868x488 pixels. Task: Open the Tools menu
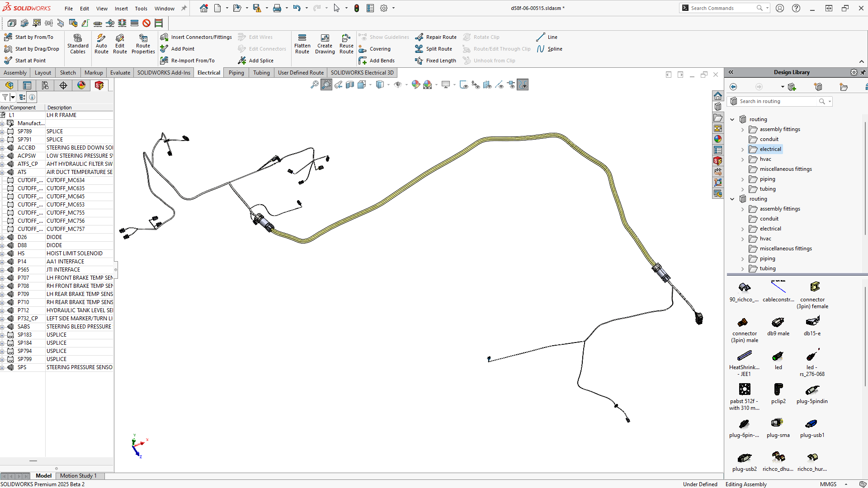pos(141,8)
